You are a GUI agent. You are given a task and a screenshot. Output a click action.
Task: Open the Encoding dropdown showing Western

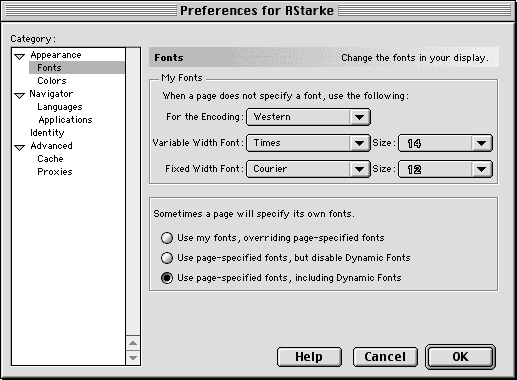[308, 117]
